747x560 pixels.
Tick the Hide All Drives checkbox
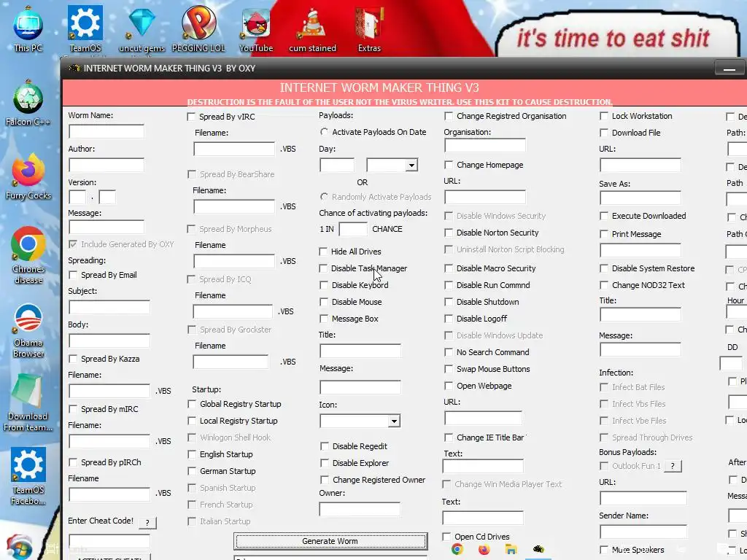[323, 251]
